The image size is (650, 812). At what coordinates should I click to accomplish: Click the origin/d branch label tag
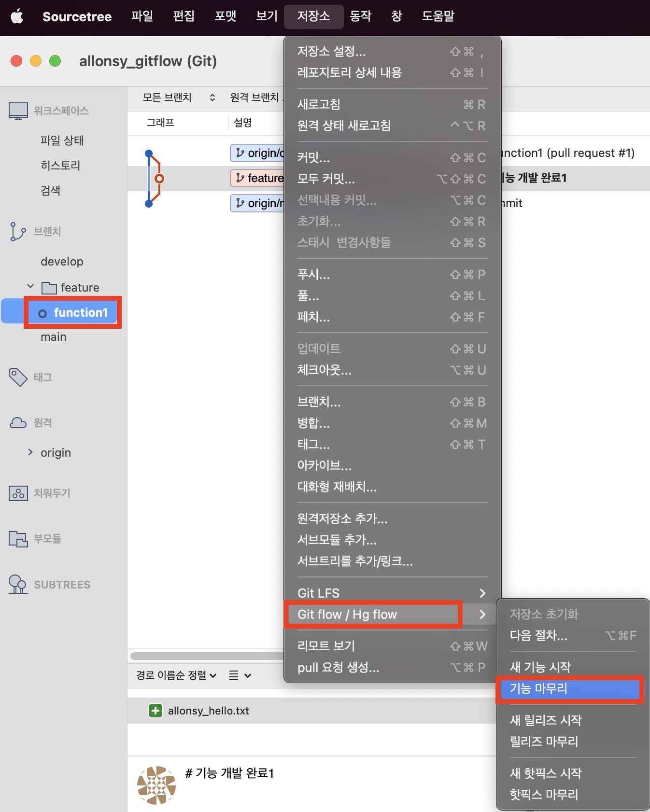[x=257, y=153]
